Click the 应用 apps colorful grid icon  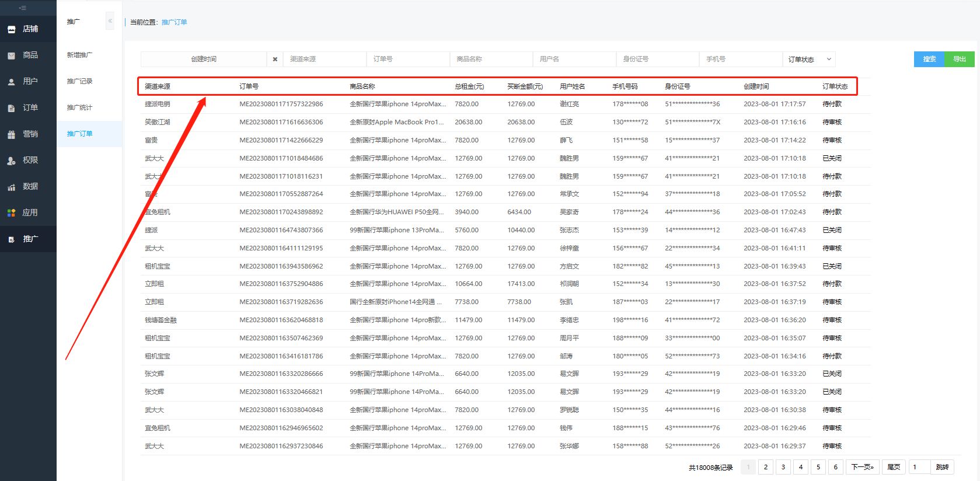pos(11,213)
